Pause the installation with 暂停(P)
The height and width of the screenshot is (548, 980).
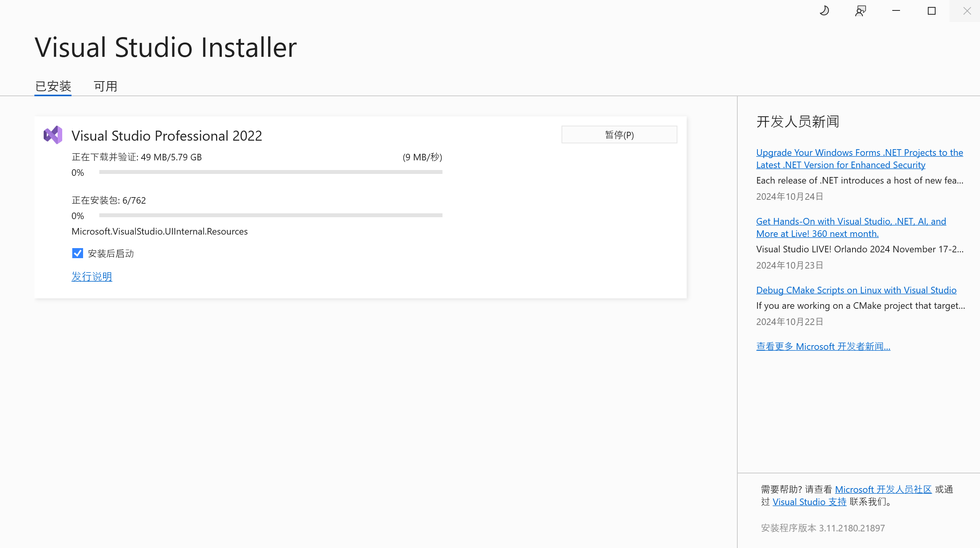(x=619, y=134)
